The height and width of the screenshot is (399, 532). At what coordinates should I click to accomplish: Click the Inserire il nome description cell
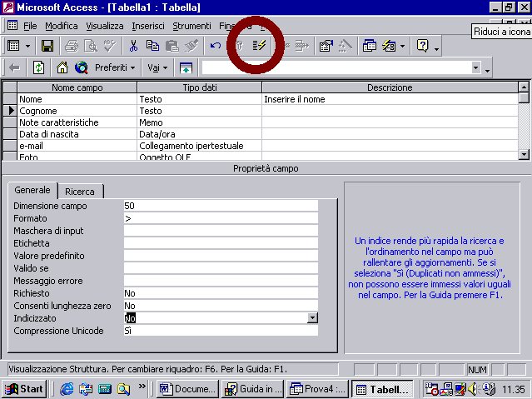point(390,99)
